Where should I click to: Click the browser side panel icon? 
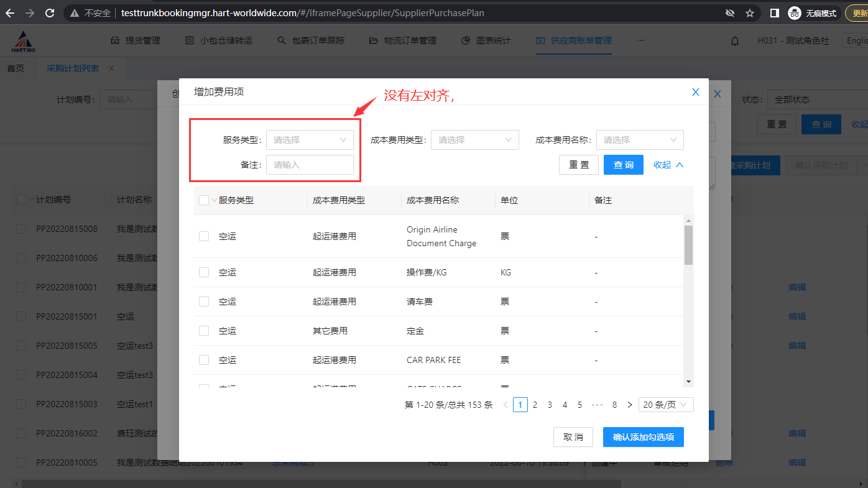(774, 12)
